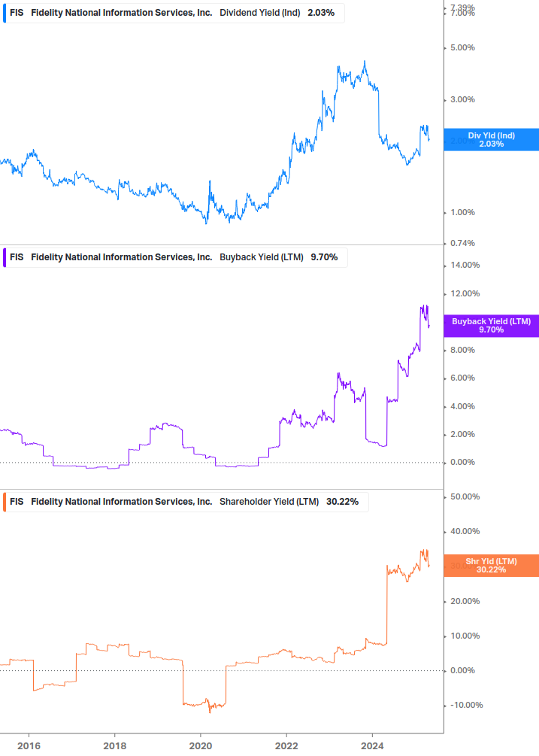Click the 40.00% shareholder yield axis label
The width and height of the screenshot is (539, 756).
pos(465,531)
